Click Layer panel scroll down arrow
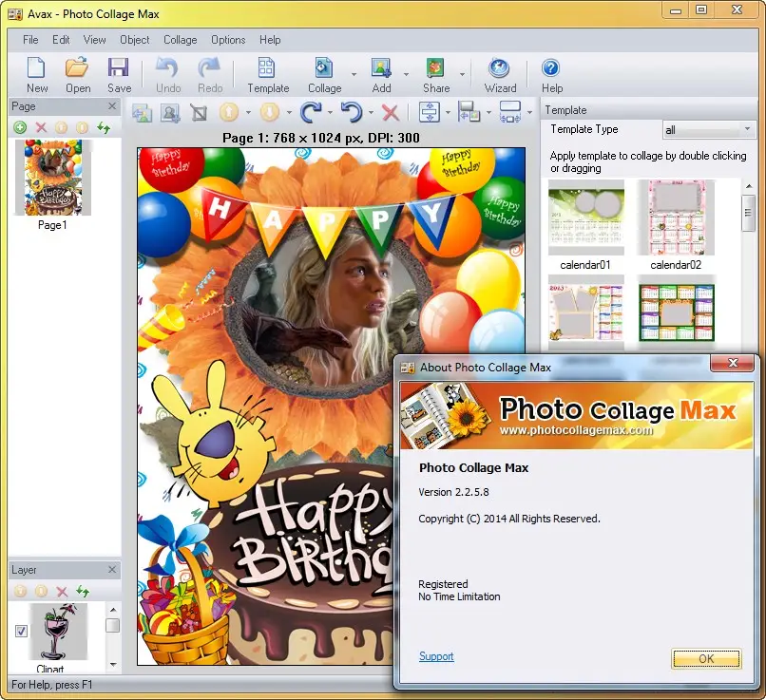 click(x=113, y=664)
